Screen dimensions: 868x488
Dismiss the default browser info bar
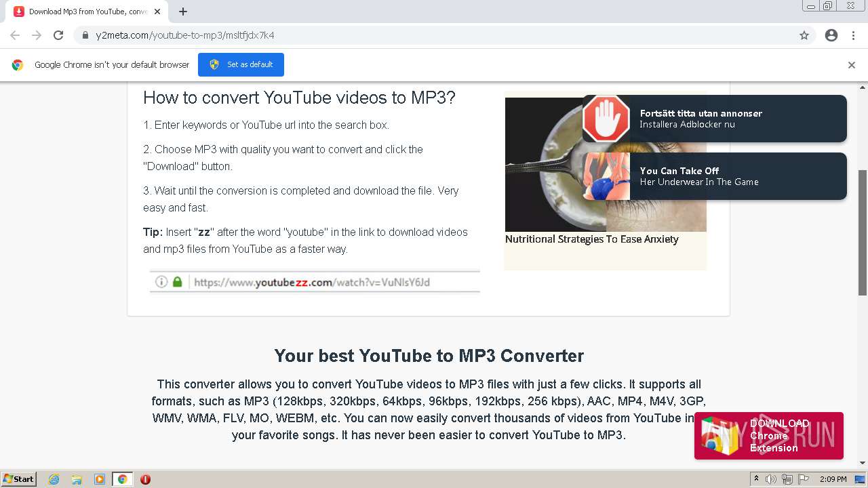point(852,65)
